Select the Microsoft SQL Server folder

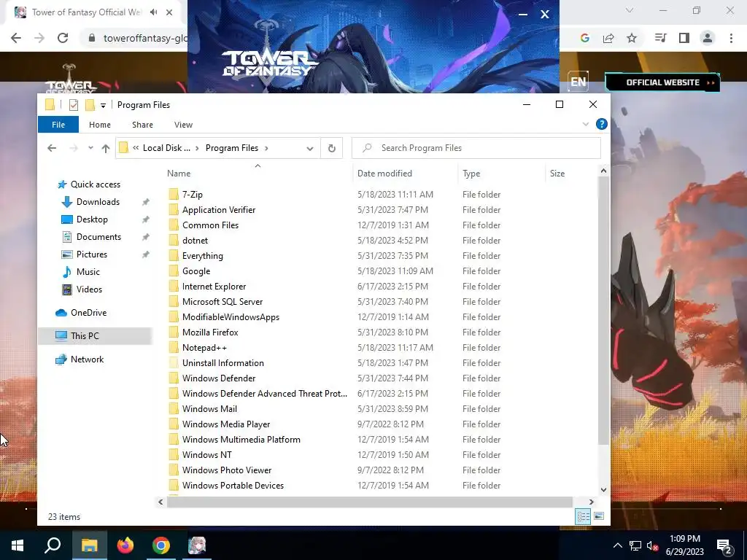coord(222,302)
